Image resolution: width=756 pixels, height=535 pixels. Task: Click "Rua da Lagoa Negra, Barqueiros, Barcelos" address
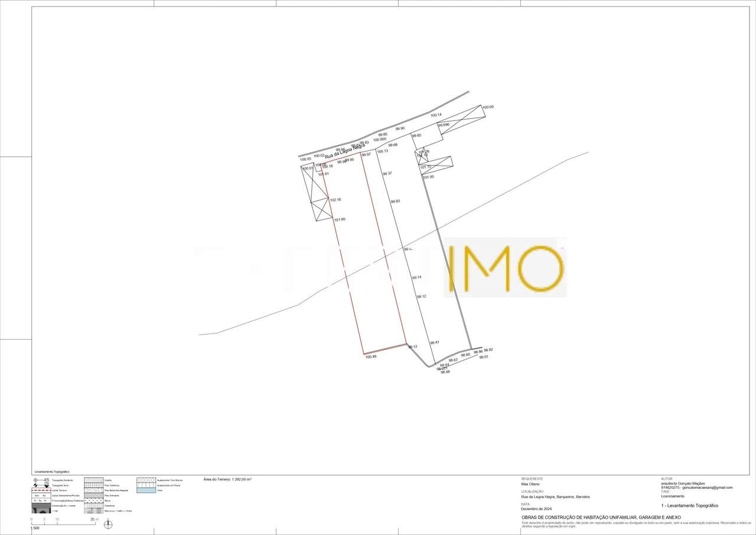click(555, 497)
